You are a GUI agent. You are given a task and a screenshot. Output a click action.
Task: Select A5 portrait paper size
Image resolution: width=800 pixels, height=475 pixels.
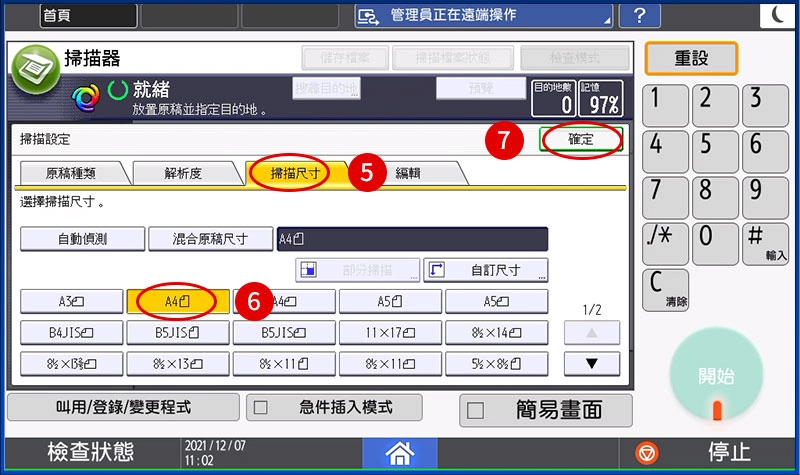point(390,302)
